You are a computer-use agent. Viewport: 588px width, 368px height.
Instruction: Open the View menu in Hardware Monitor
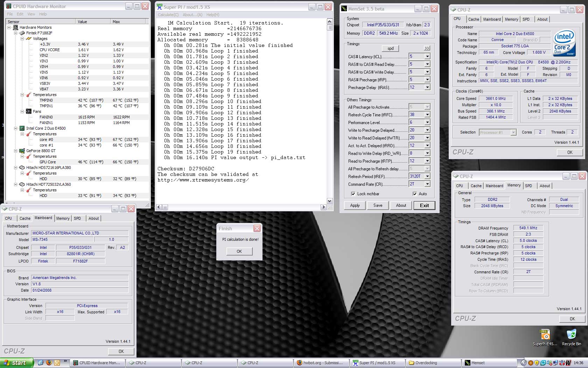click(31, 14)
